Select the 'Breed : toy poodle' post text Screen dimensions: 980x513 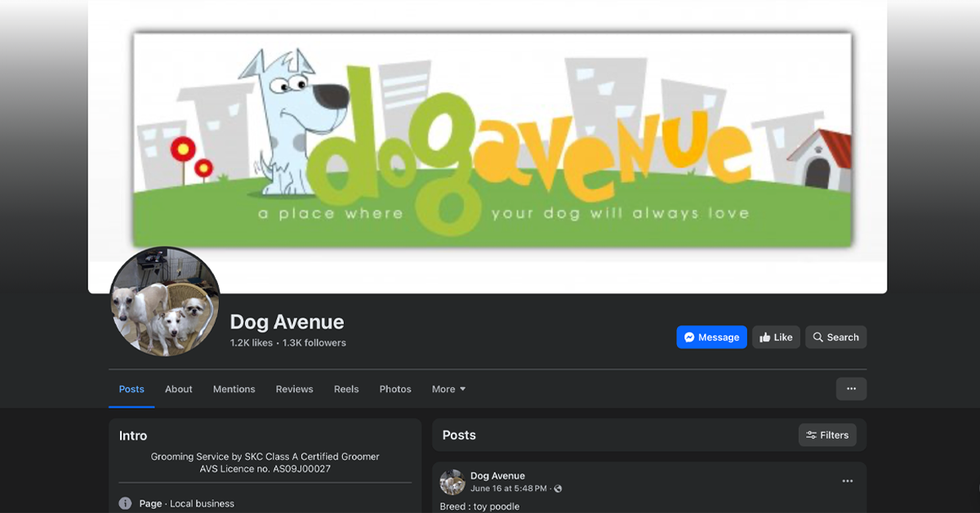tap(479, 506)
